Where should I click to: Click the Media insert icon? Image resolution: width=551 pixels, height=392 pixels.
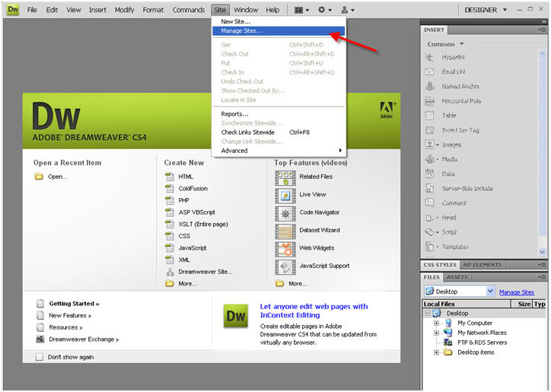(429, 159)
